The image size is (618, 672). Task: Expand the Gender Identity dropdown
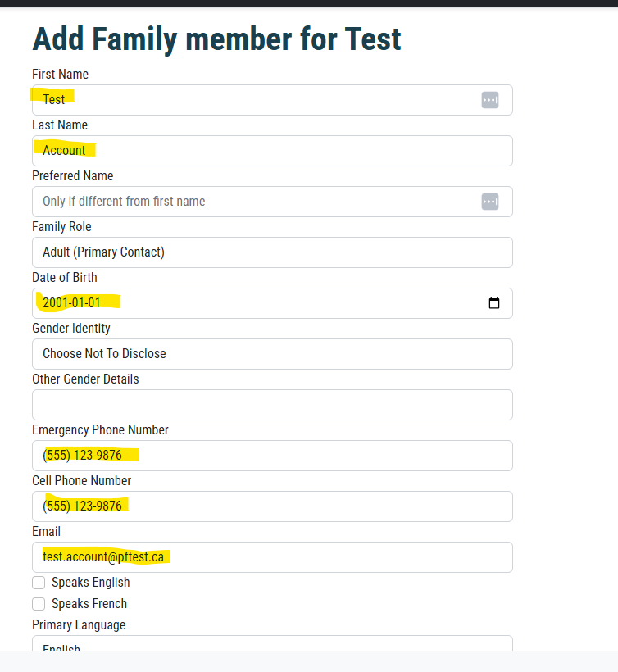click(x=272, y=354)
